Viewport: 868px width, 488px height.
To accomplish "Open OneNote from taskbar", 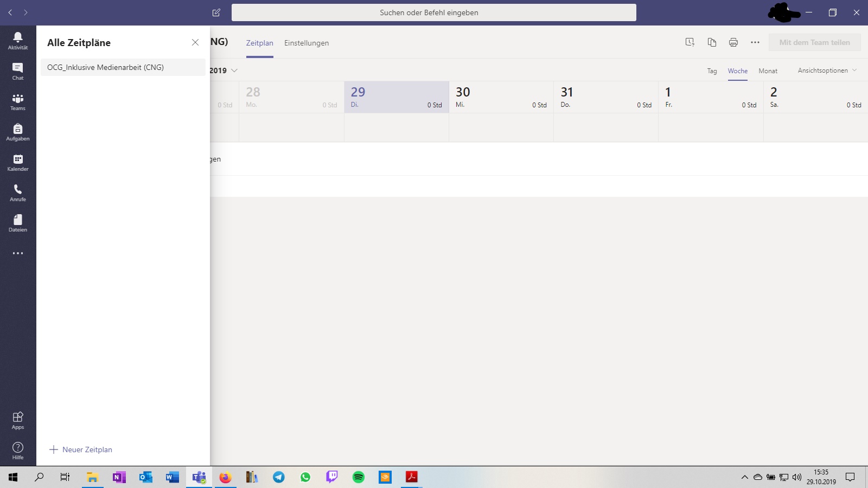I will pyautogui.click(x=119, y=477).
